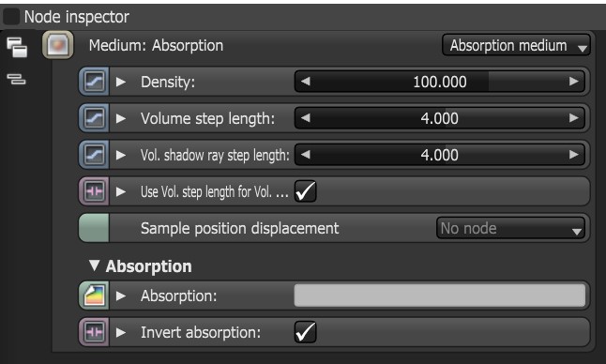Screen dimensions: 606x364
Task: Open Sample position displacement No node dropdown
Action: coord(510,228)
